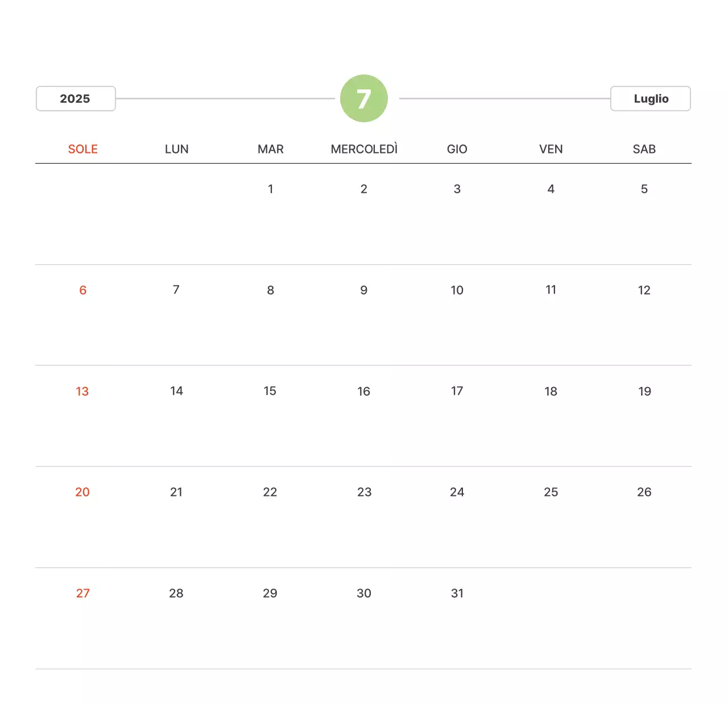Select day 9 in the calendar
Image resolution: width=728 pixels, height=704 pixels.
click(x=364, y=290)
